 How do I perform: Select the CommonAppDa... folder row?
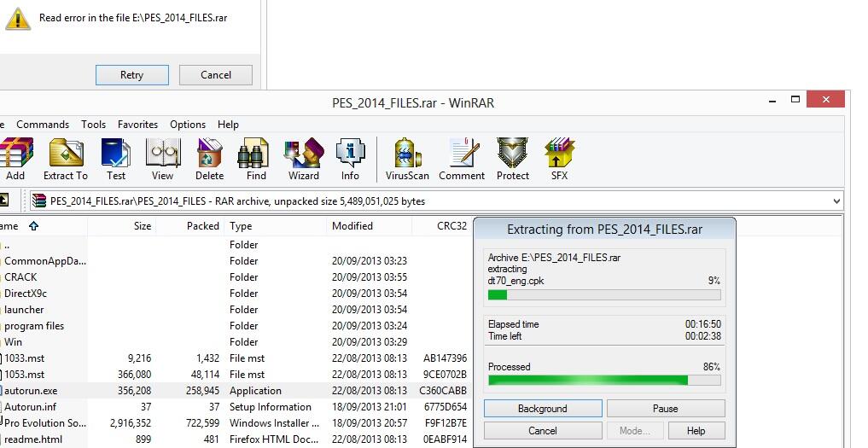click(x=236, y=261)
